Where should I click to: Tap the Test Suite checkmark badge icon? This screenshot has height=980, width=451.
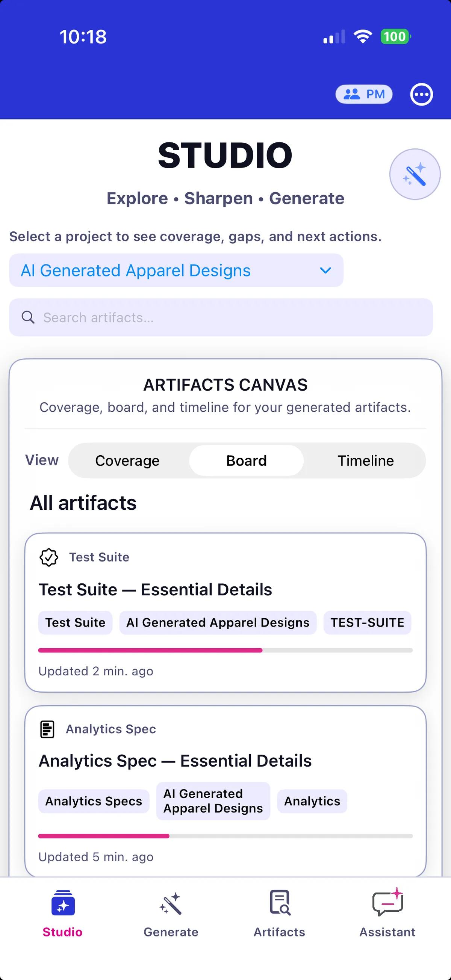tap(49, 557)
